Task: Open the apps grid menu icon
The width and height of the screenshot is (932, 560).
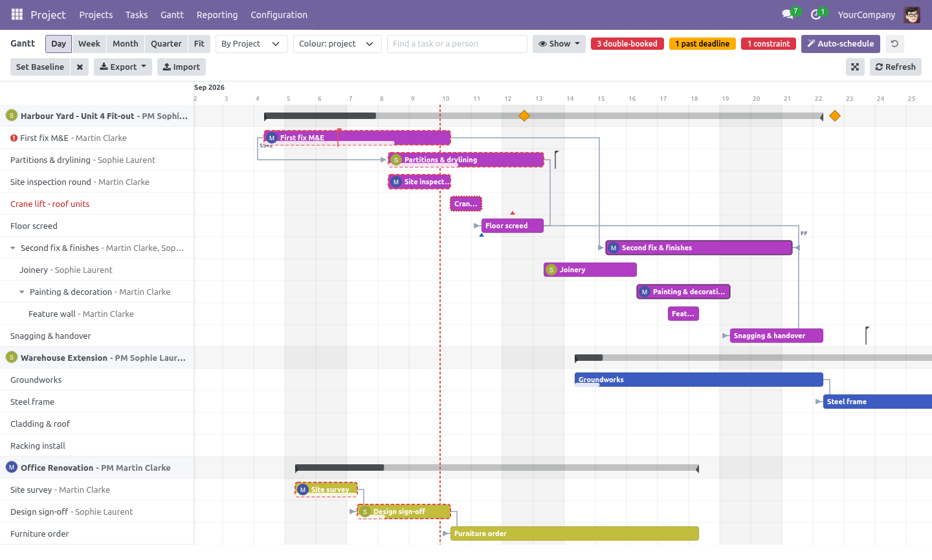Action: [x=17, y=14]
